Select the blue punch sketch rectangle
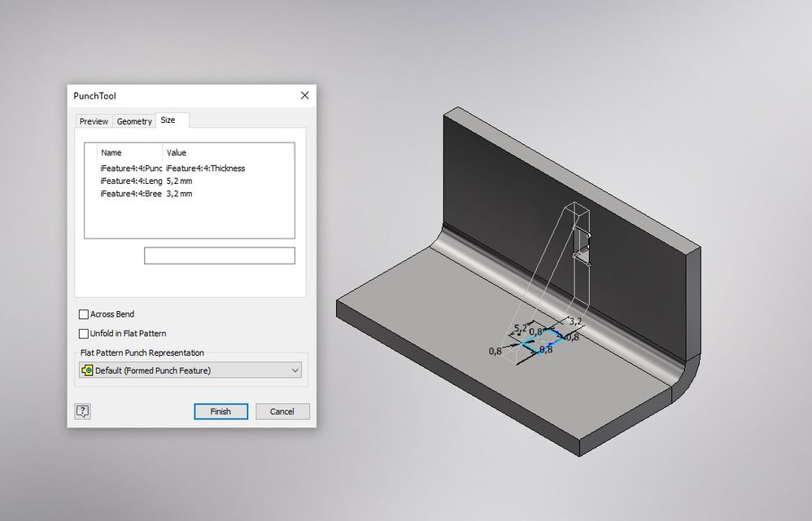The image size is (812, 521). click(543, 342)
